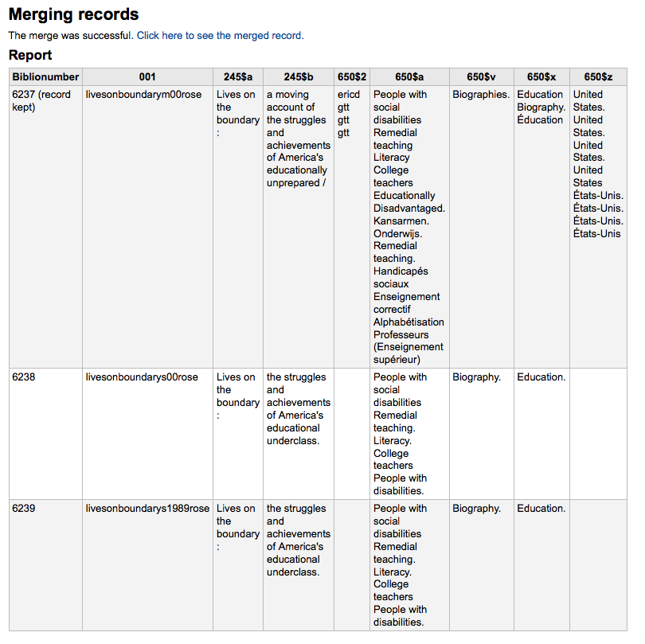Click the livesonboundarys1989rose cell
This screenshot has height=644, width=645.
[147, 509]
